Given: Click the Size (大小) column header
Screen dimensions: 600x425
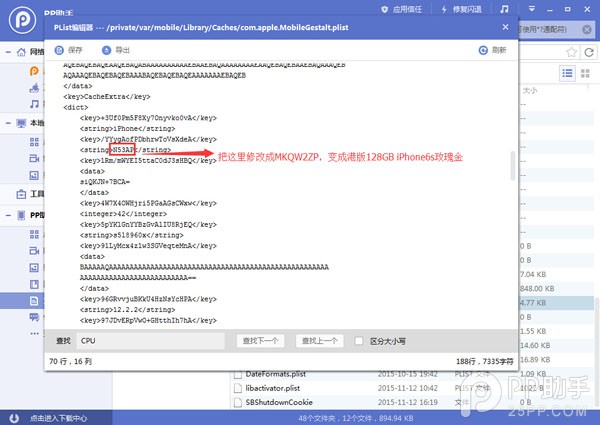Looking at the screenshot, I should click(x=530, y=91).
